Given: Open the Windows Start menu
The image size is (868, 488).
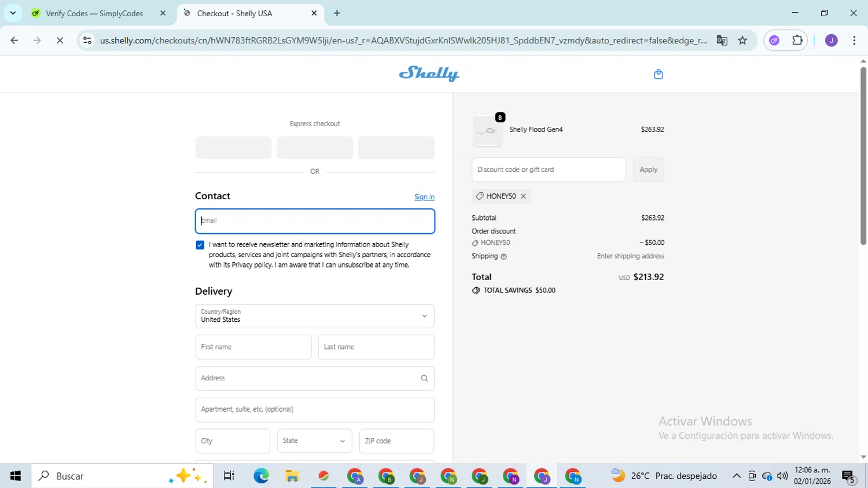Looking at the screenshot, I should (x=16, y=476).
